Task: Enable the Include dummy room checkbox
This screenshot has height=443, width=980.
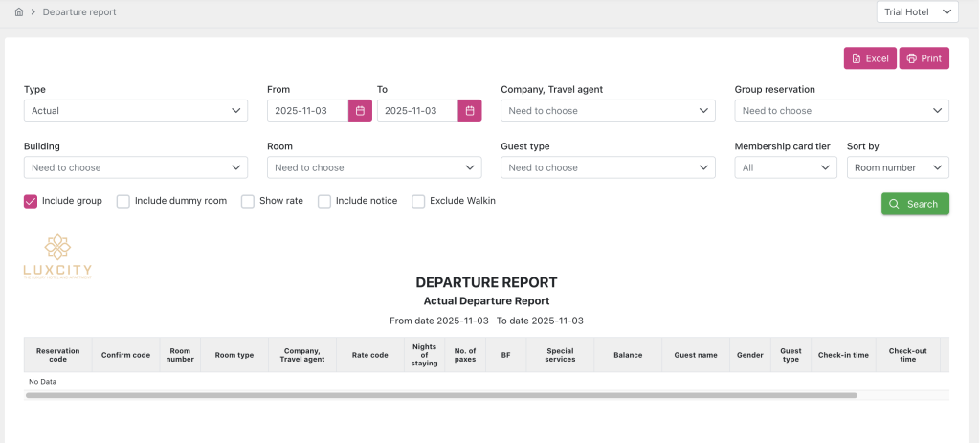Action: coord(123,201)
